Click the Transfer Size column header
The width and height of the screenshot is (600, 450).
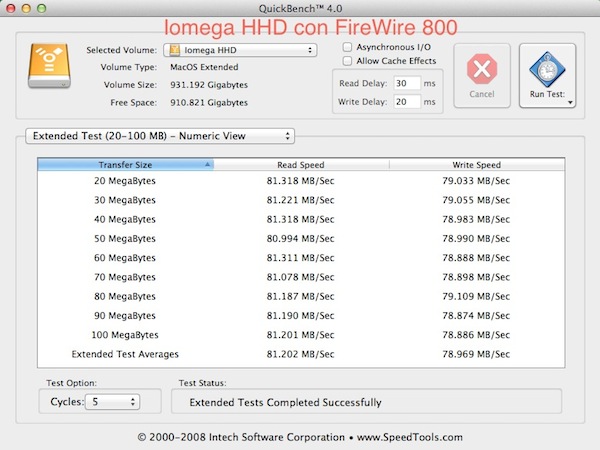(126, 165)
